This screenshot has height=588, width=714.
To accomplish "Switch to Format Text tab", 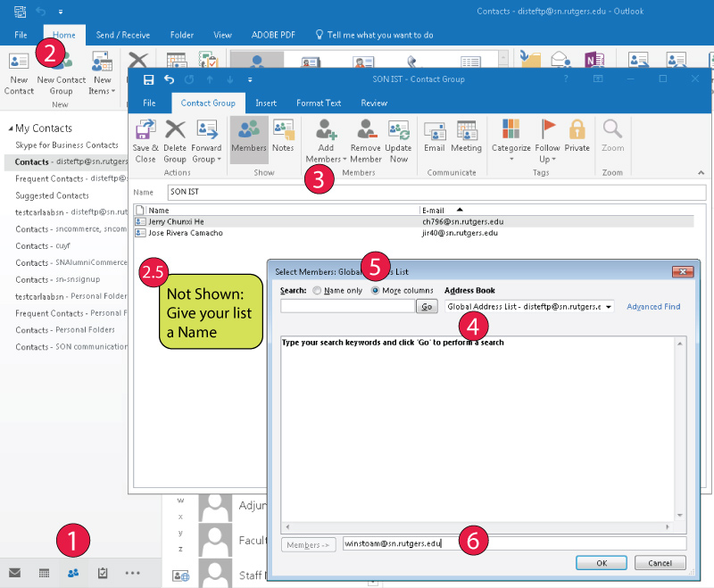I will (319, 104).
